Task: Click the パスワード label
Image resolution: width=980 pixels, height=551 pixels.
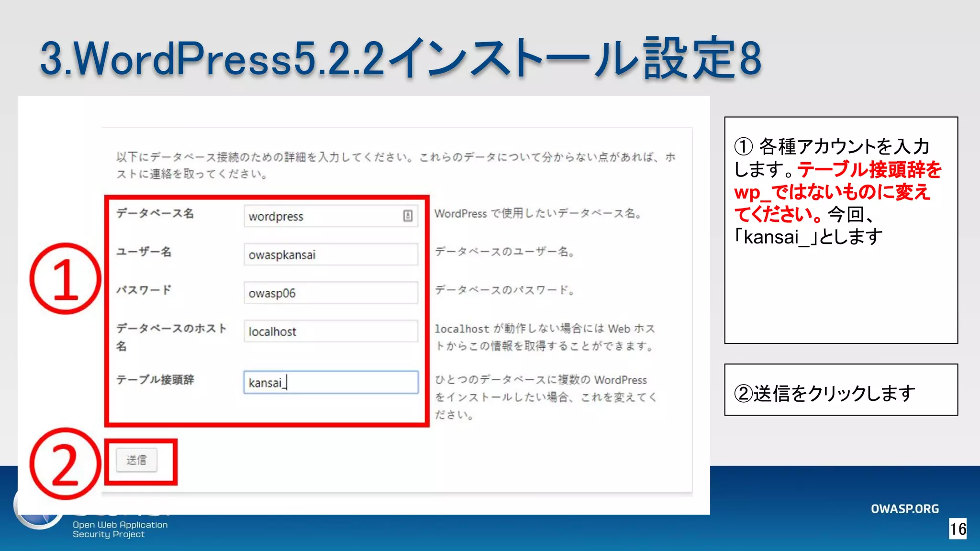Action: point(144,290)
